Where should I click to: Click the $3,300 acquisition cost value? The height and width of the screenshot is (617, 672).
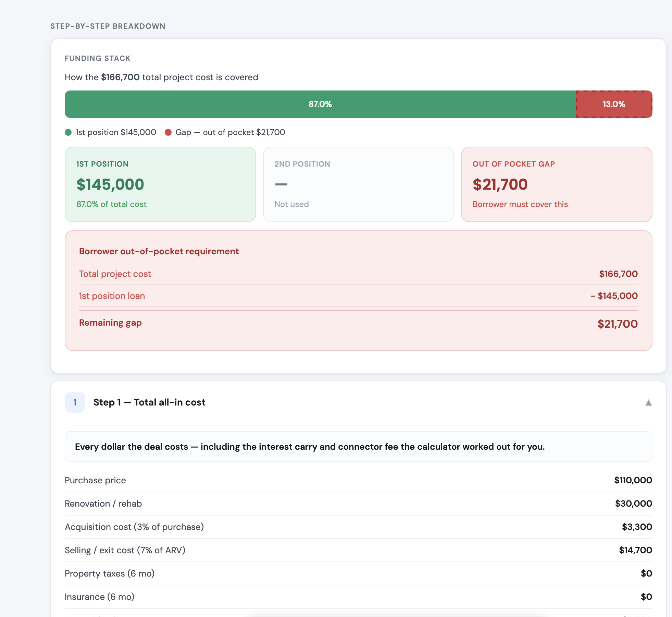637,527
